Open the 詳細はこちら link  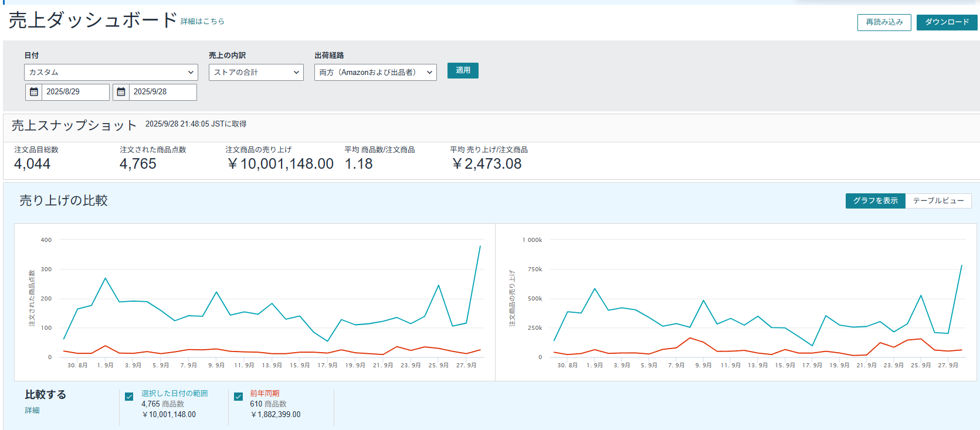pos(202,22)
